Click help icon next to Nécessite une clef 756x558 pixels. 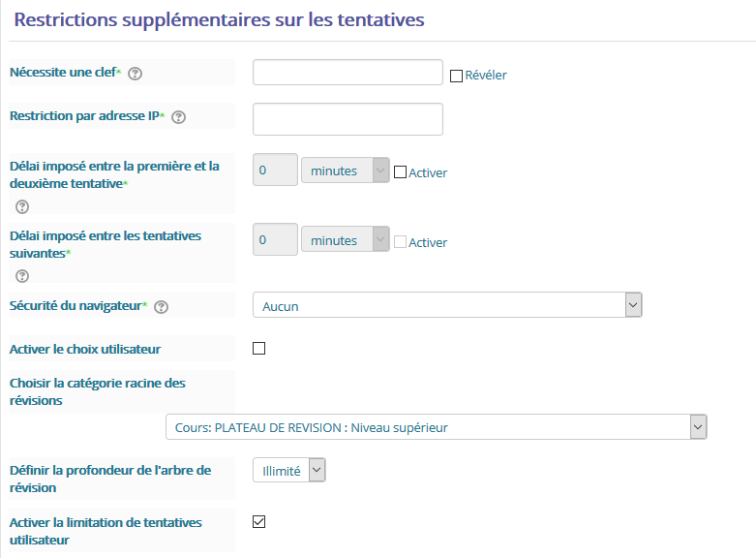pos(136,74)
